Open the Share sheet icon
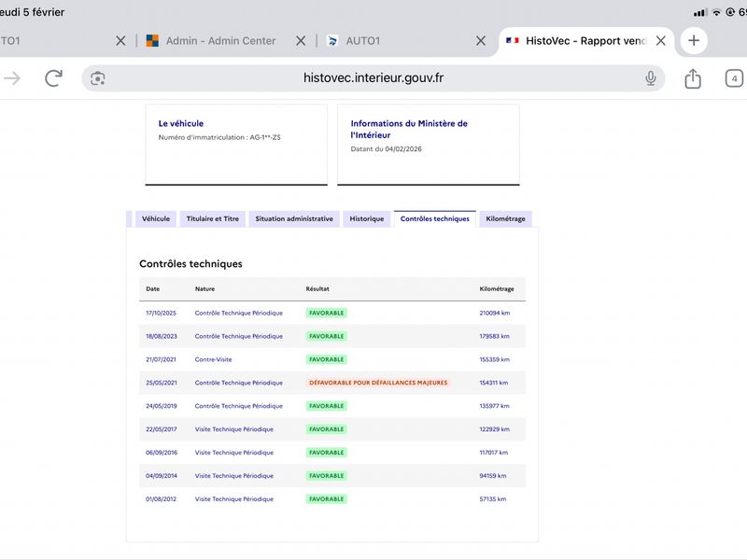This screenshot has width=747, height=560. coord(693,78)
